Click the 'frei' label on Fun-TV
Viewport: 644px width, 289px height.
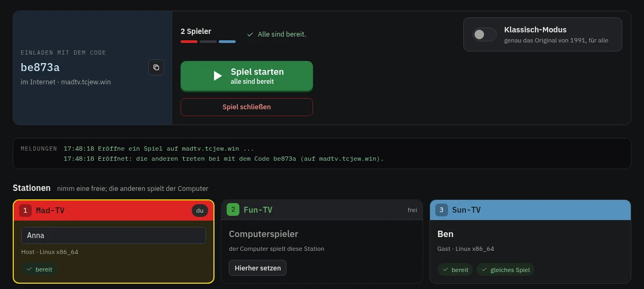412,210
